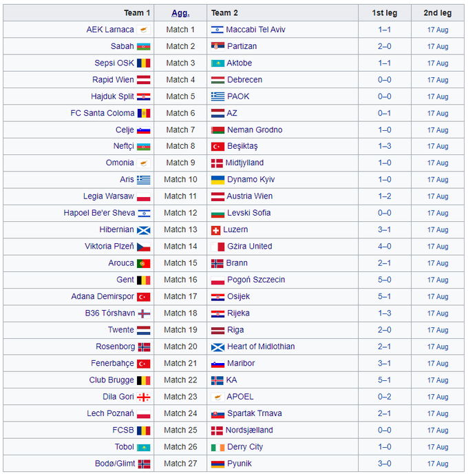Open the Beşiktaş team link
Viewport: 468px width, 476px height.
pyautogui.click(x=242, y=146)
